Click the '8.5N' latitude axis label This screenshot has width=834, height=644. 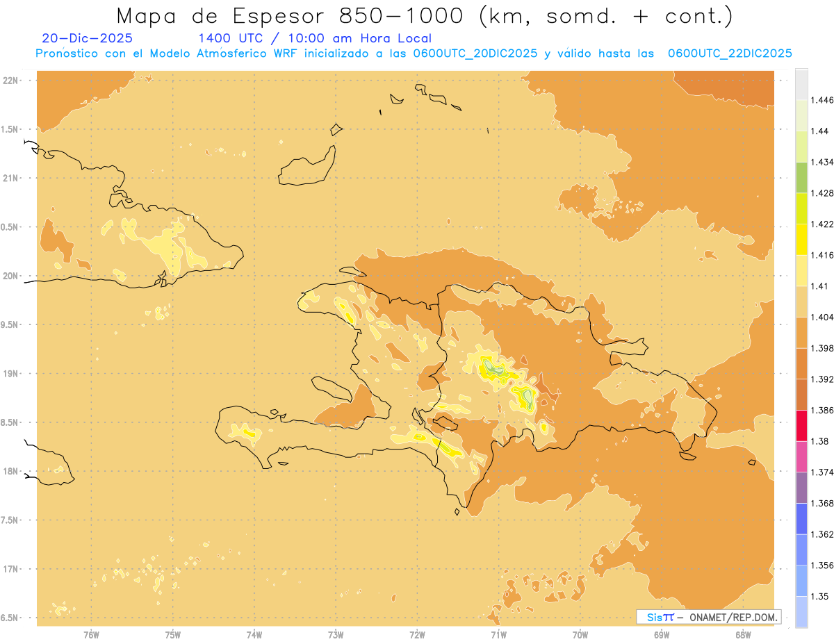coord(10,422)
